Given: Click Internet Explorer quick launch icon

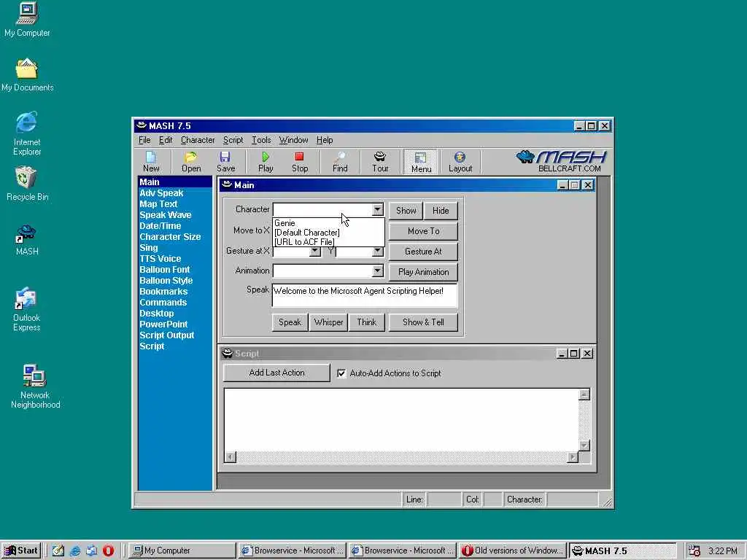Looking at the screenshot, I should pyautogui.click(x=75, y=551).
